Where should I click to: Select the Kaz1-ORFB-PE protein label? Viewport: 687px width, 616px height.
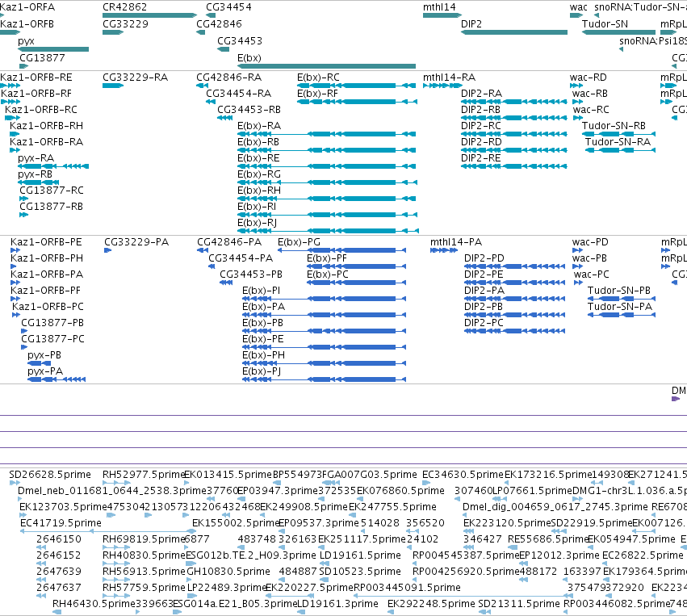pos(46,242)
